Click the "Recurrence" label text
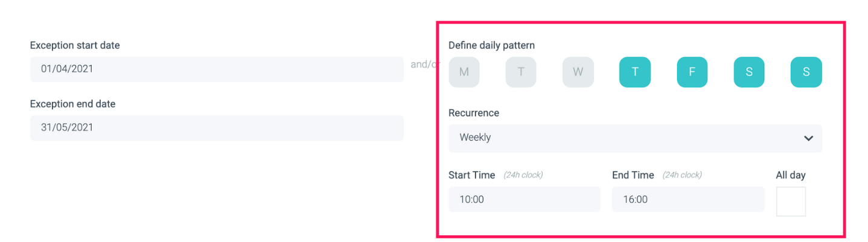This screenshot has width=868, height=242. click(x=474, y=113)
